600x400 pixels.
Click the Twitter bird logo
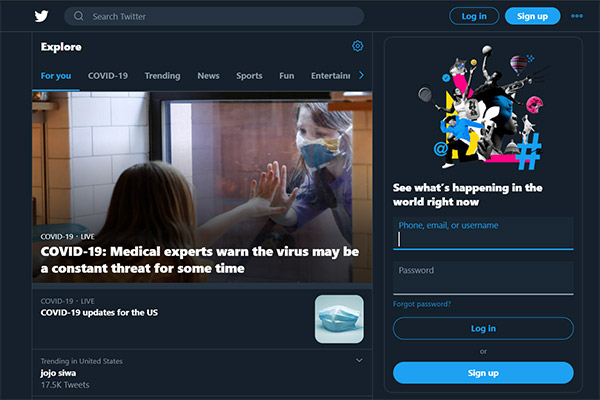[x=41, y=16]
